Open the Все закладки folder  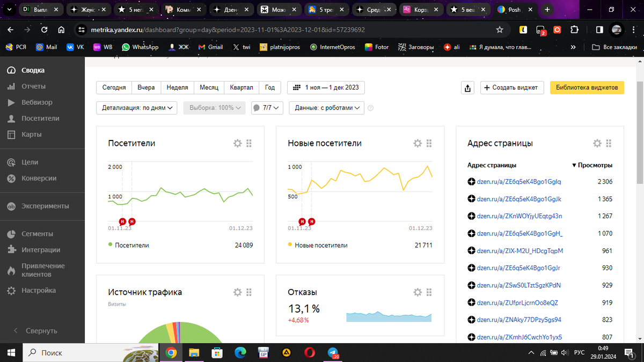click(615, 47)
